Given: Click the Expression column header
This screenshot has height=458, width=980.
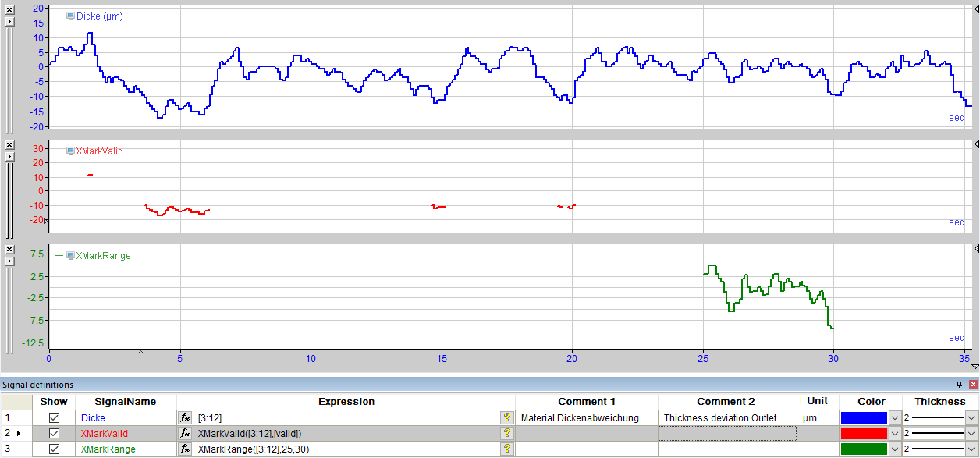Looking at the screenshot, I should [346, 401].
